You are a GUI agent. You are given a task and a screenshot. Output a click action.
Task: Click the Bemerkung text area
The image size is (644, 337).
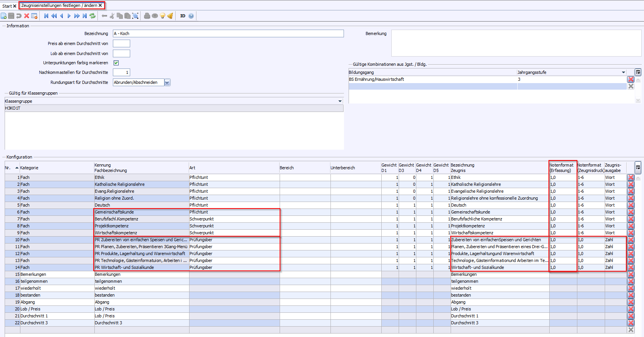(516, 43)
